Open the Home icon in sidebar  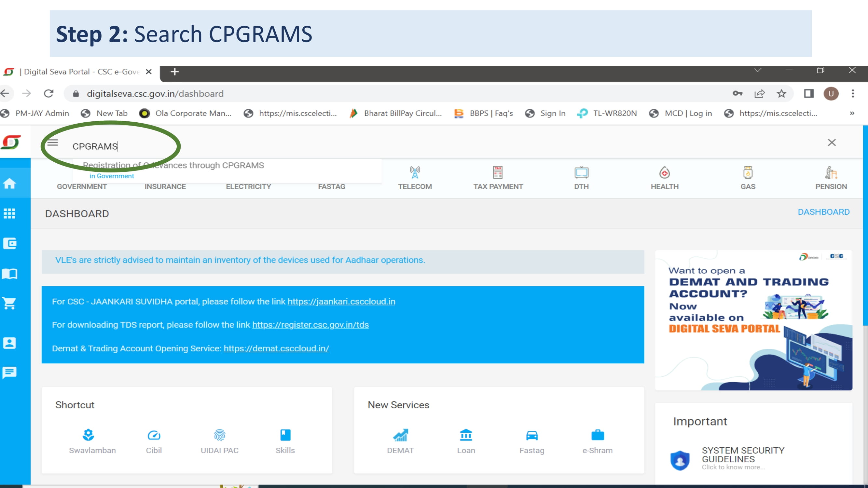[x=9, y=183]
